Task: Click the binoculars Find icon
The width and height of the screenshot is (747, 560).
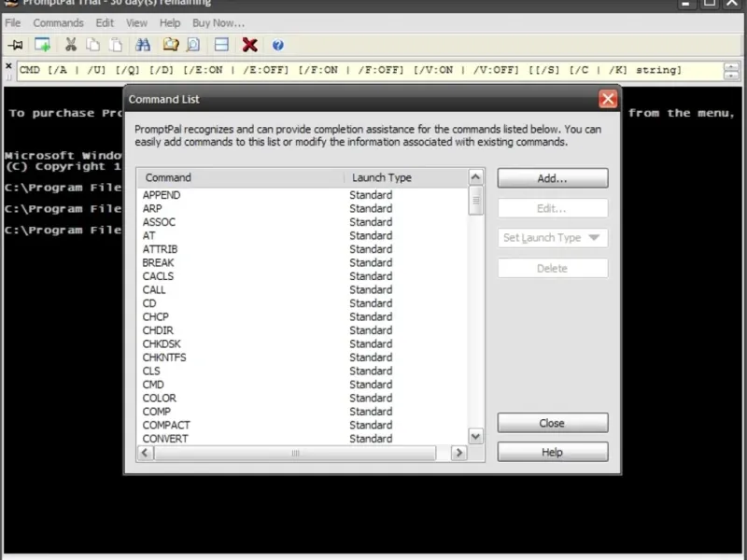Action: pyautogui.click(x=143, y=45)
